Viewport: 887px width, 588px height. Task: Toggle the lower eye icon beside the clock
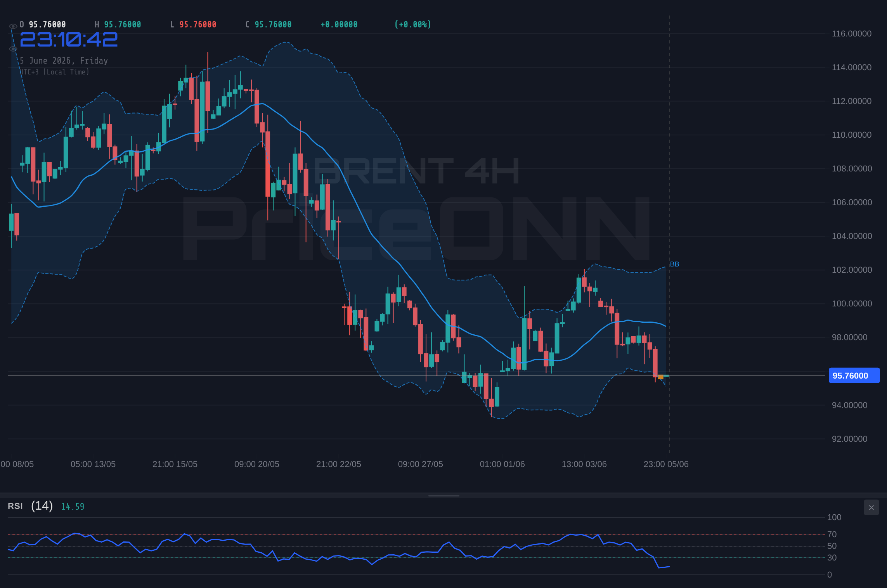pyautogui.click(x=13, y=49)
